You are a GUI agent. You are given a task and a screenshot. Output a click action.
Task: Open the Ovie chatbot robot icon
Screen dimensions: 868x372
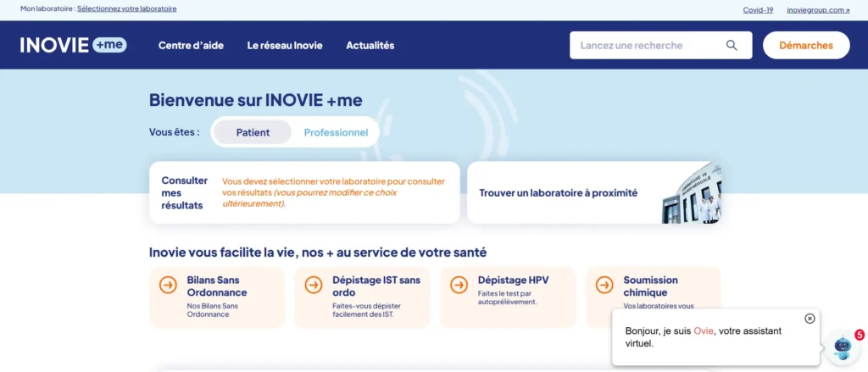pos(842,347)
